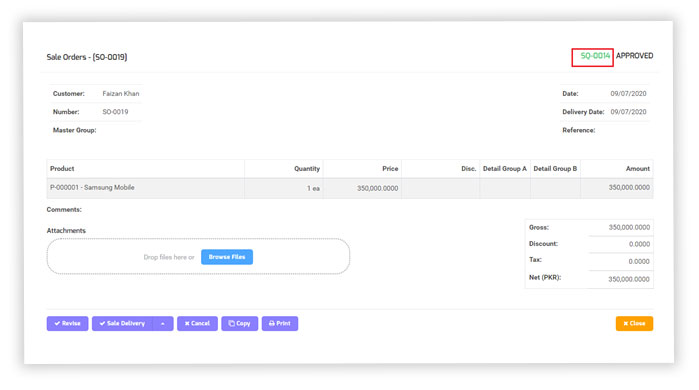Viewport: 699px width, 390px height.
Task: Click the Detail Group A column header
Action: point(505,168)
